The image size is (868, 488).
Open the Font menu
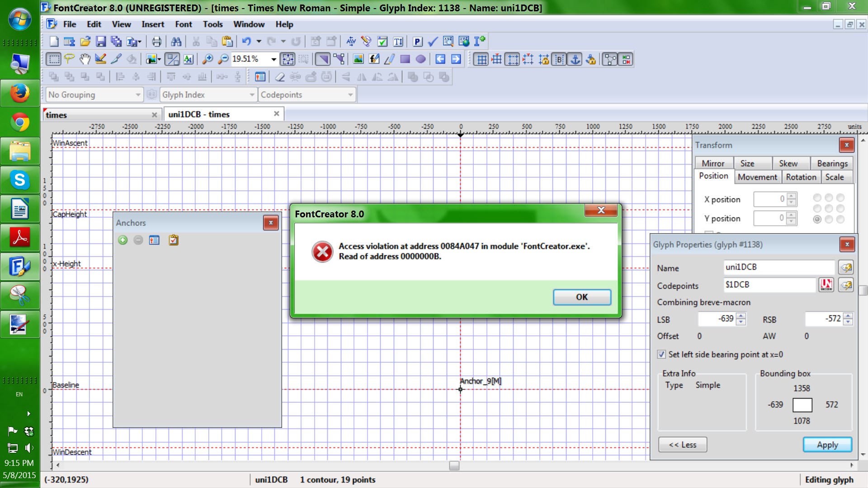[x=184, y=24]
